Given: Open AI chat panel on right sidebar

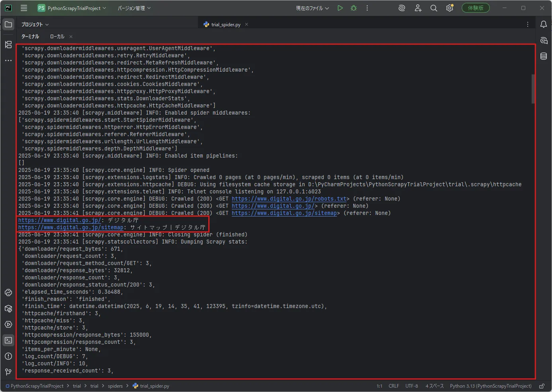Looking at the screenshot, I should (x=544, y=40).
